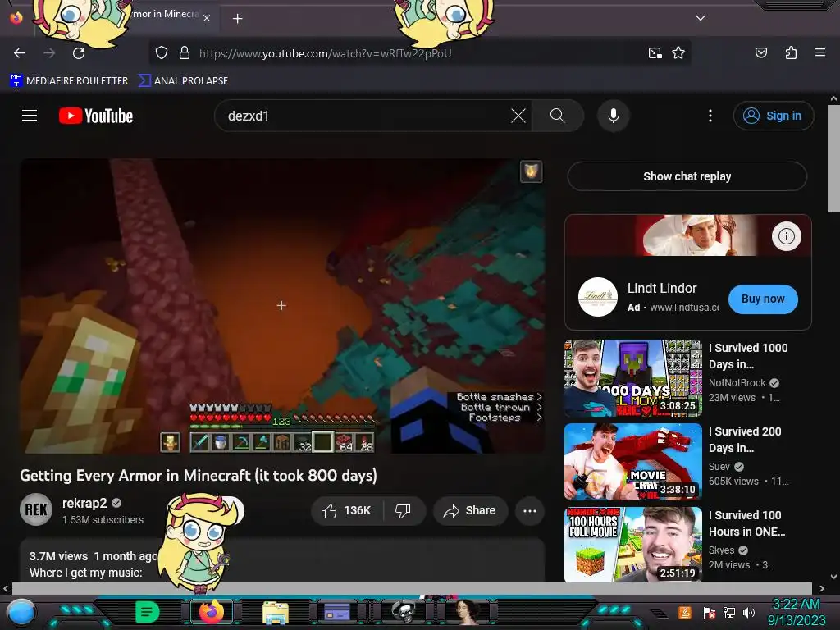
Task: Open the I Survived 200 Days thumbnail
Action: click(633, 462)
